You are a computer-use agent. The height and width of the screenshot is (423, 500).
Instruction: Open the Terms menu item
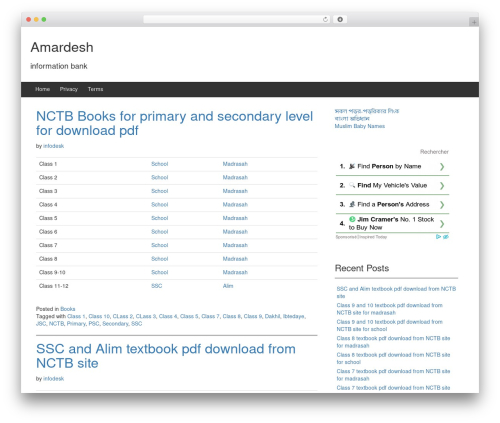coord(95,89)
